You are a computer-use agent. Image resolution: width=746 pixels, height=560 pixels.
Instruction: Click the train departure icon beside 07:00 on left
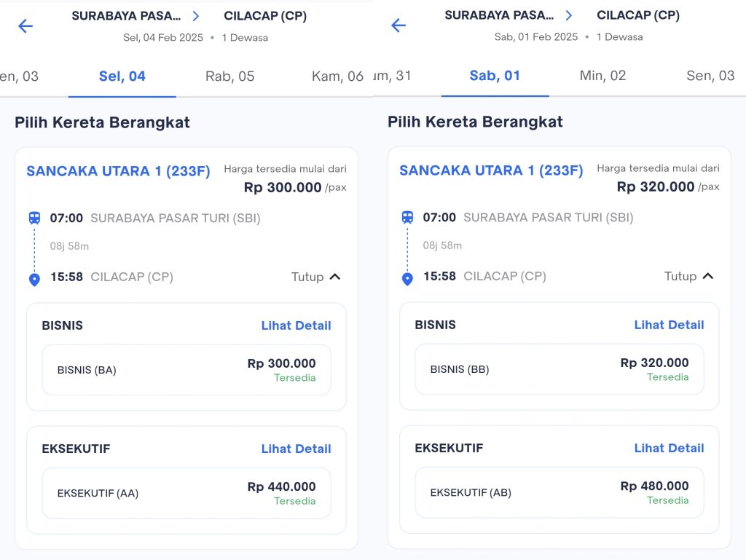point(34,217)
